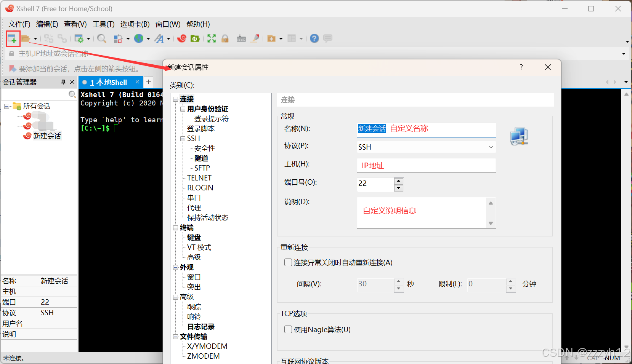This screenshot has height=364, width=632.
Task: Open the dropdown next to properties gear icon
Action: (88, 39)
